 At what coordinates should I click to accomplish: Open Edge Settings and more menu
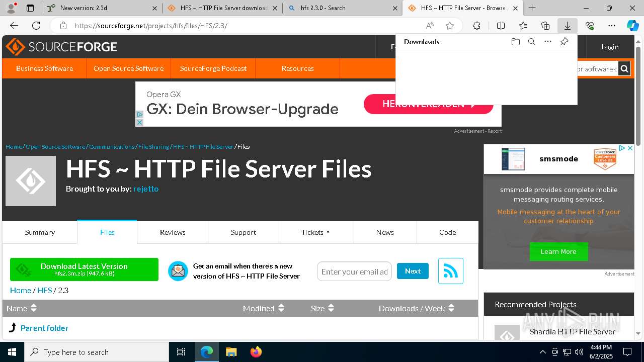click(x=612, y=26)
